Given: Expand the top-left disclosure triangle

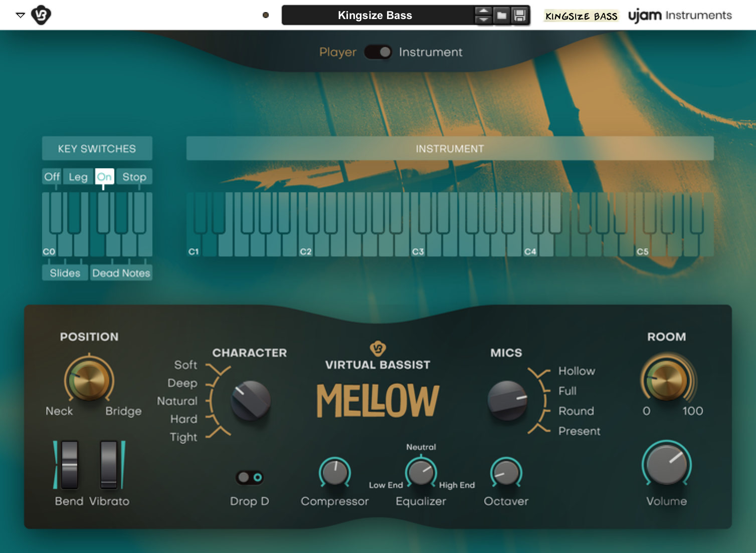Looking at the screenshot, I should point(20,15).
